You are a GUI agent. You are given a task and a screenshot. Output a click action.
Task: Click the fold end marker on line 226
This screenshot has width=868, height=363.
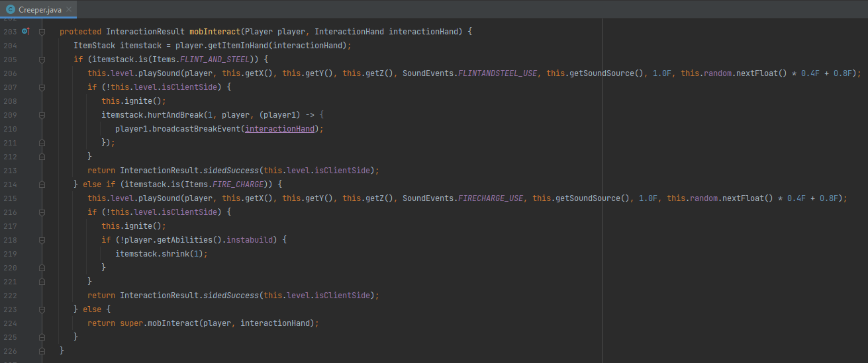42,350
